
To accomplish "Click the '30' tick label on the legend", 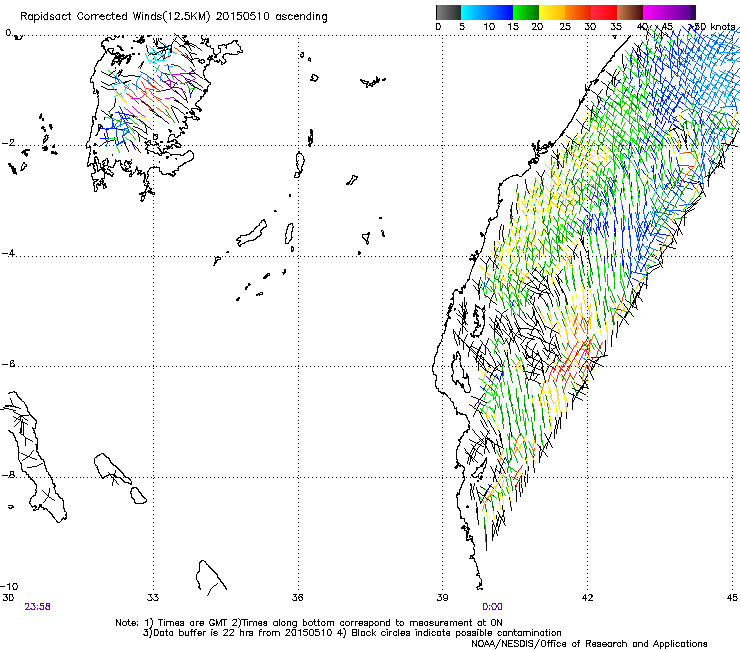I will 590,27.
